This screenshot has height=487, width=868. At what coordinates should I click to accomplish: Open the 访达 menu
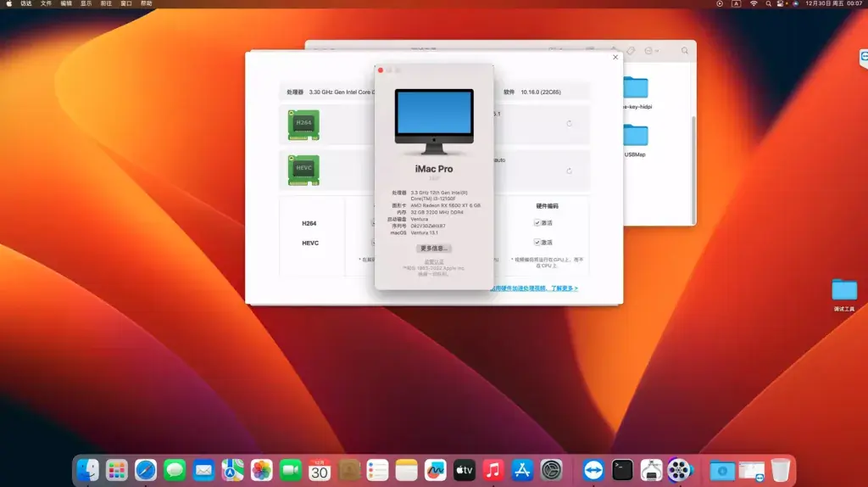click(26, 3)
